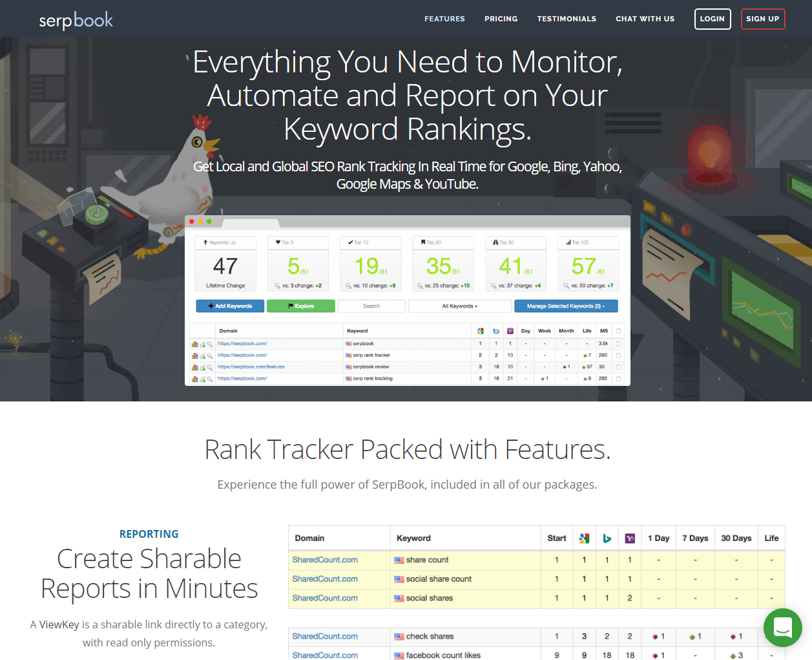The width and height of the screenshot is (812, 660).
Task: Click the '47' Lifetime Change value
Action: click(225, 266)
